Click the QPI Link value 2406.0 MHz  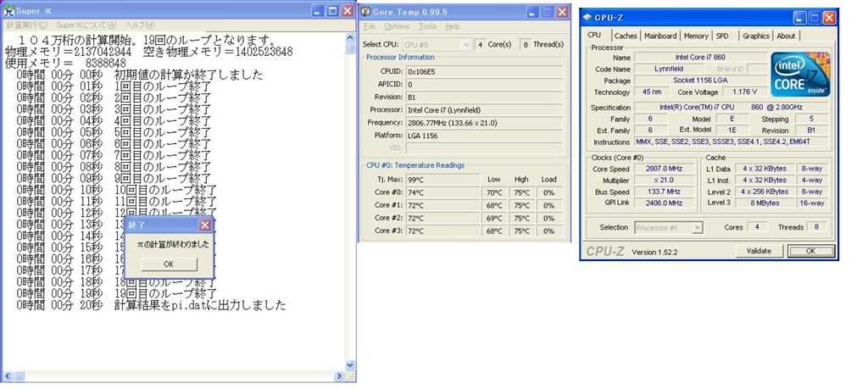[665, 203]
